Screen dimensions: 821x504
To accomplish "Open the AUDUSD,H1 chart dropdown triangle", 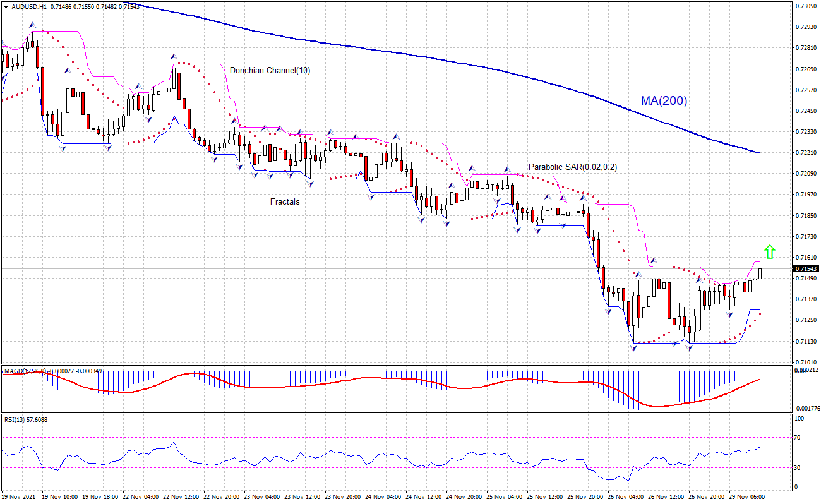I will [6, 6].
